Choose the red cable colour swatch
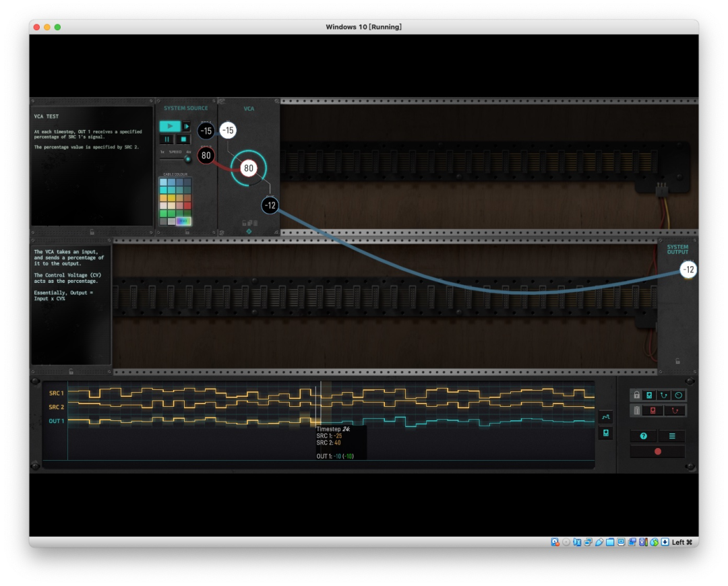Viewport: 728px width, 586px height. pyautogui.click(x=187, y=205)
